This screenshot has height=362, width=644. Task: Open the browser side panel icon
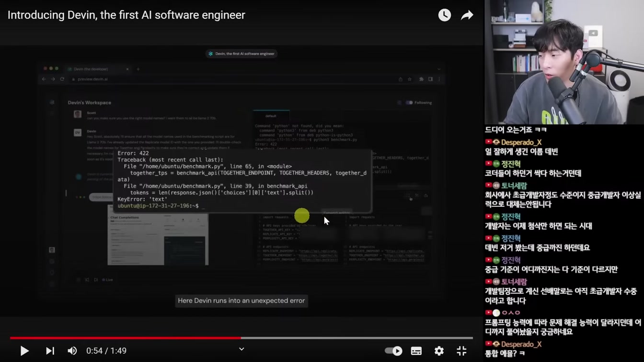click(x=430, y=79)
